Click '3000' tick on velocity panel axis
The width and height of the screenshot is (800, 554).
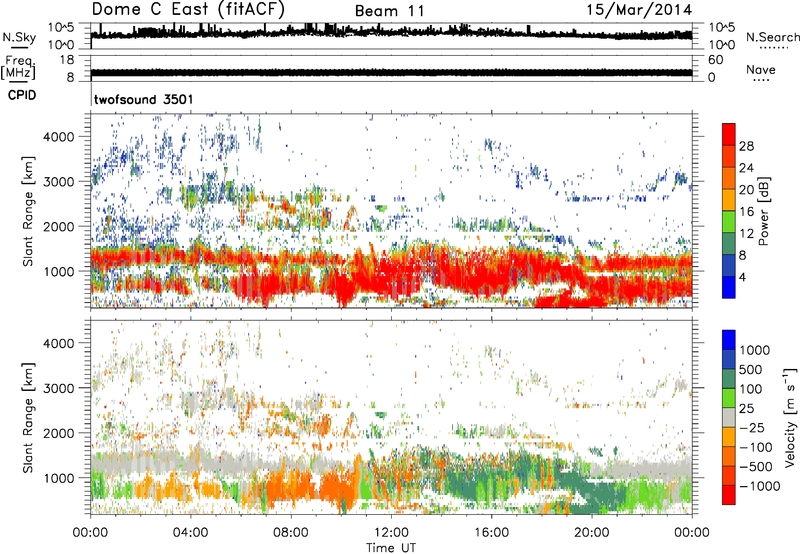(x=58, y=388)
